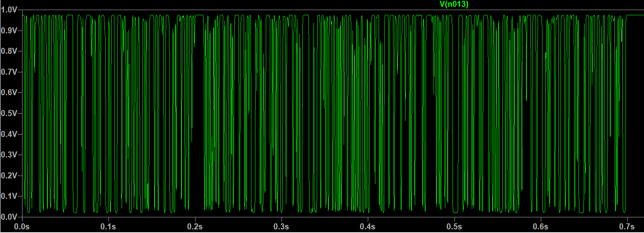The image size is (644, 233).
Task: Click the 0.1V vertical axis label
Action: point(9,196)
